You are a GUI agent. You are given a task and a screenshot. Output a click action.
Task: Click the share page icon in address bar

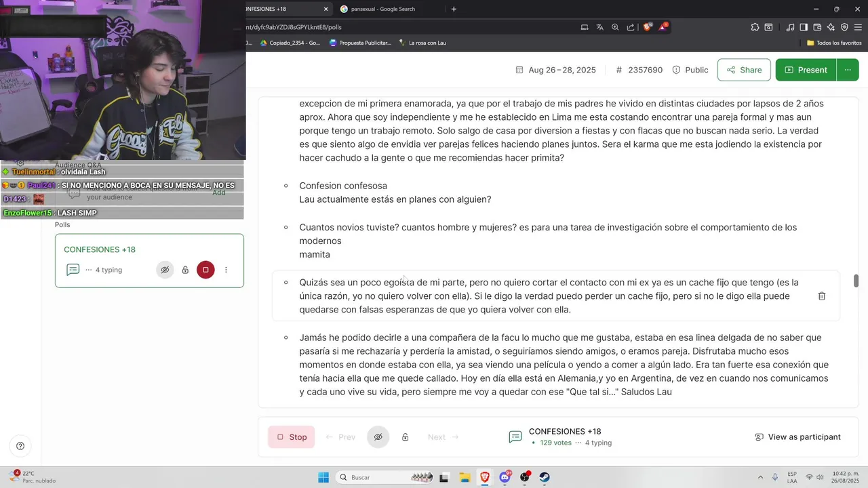pyautogui.click(x=631, y=27)
